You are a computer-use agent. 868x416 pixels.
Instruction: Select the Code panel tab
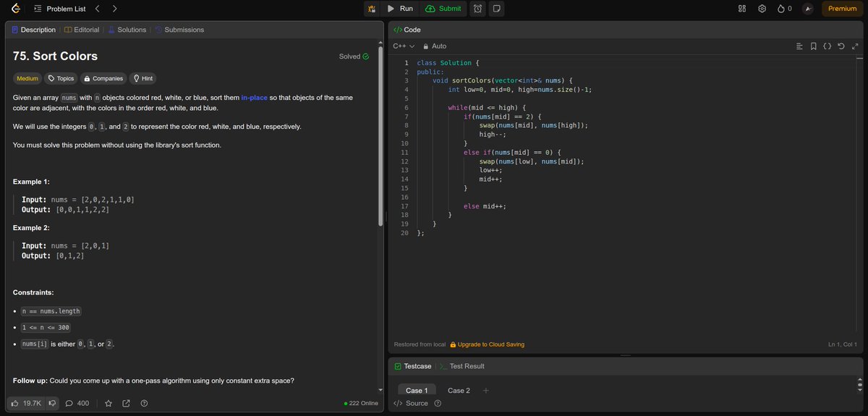[407, 30]
